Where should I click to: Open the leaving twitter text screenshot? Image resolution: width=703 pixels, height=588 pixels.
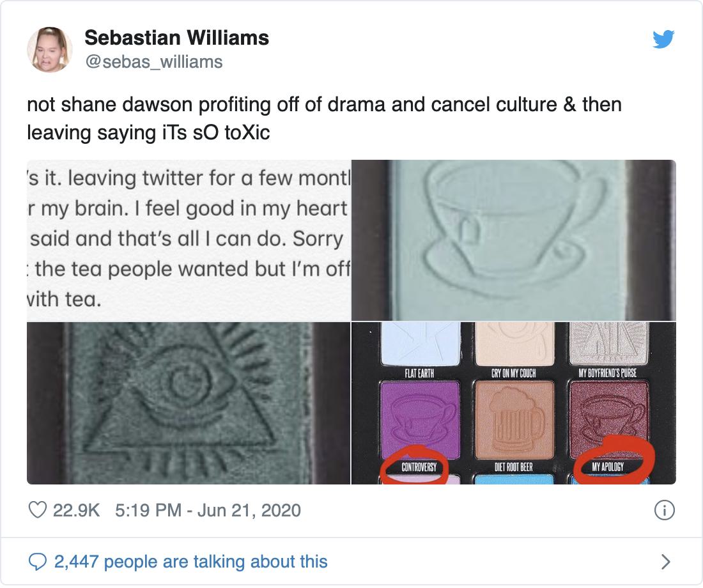(x=189, y=240)
